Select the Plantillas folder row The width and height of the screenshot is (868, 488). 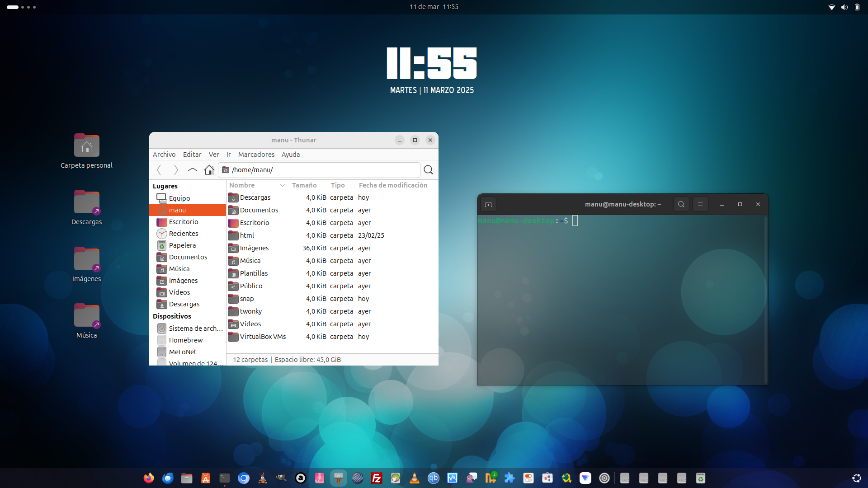click(x=332, y=273)
